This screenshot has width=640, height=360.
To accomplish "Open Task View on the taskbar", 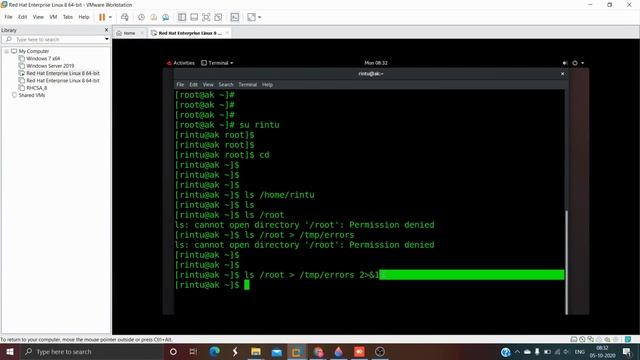I will click(193, 351).
